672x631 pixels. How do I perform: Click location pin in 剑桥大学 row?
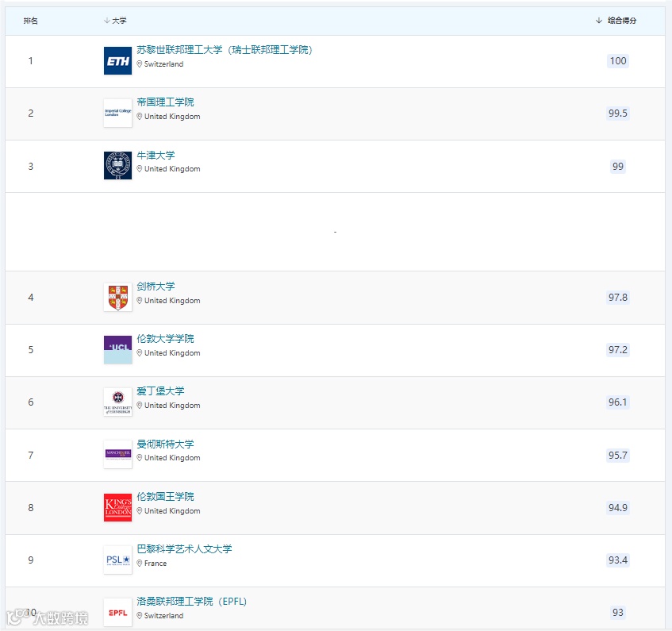[140, 301]
